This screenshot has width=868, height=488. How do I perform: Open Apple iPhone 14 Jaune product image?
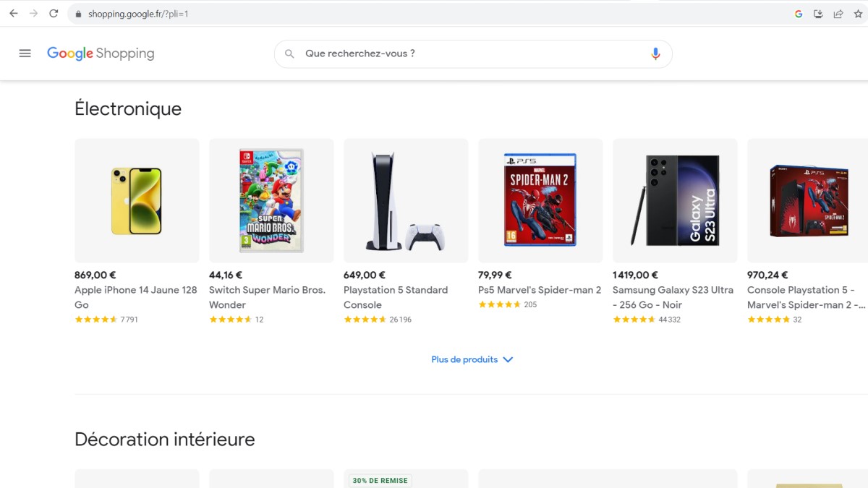click(137, 201)
